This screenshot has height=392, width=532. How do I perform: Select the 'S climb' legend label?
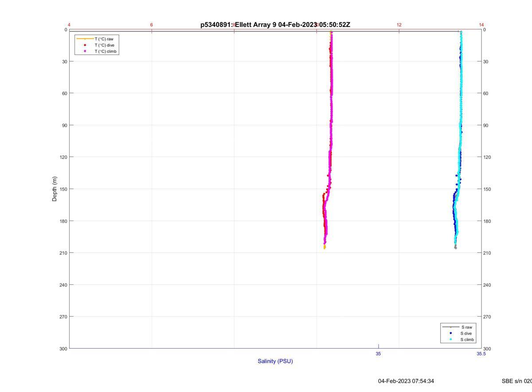tap(467, 340)
